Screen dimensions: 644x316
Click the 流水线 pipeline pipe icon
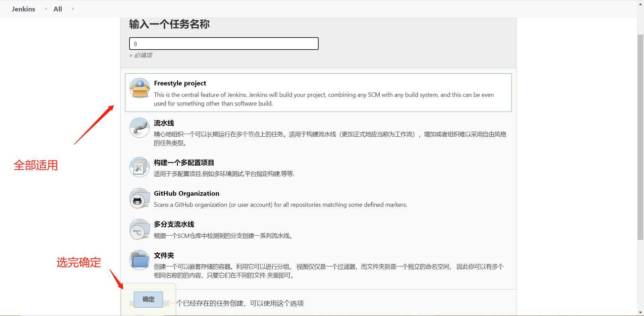(x=140, y=128)
